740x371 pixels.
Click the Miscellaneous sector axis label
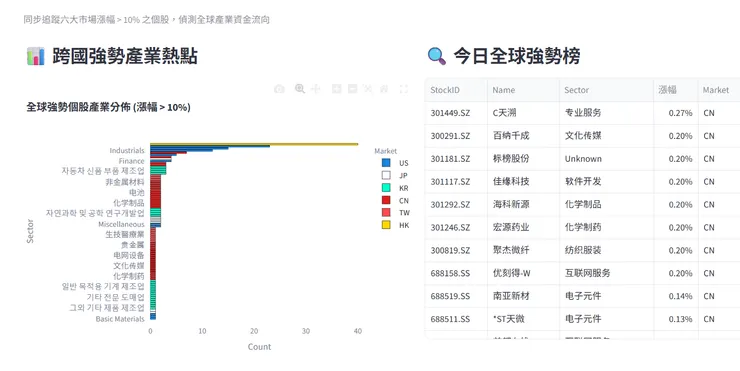pyautogui.click(x=121, y=224)
